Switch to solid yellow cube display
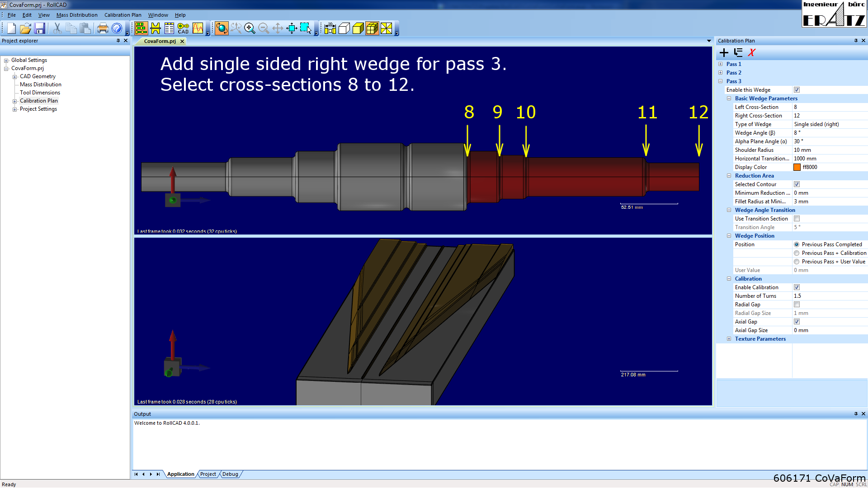The width and height of the screenshot is (868, 488). click(x=358, y=28)
